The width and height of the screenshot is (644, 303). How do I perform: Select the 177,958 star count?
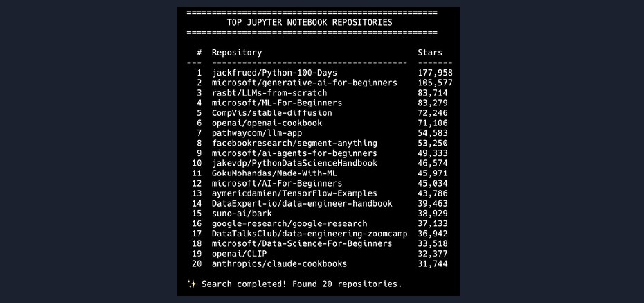(436, 73)
